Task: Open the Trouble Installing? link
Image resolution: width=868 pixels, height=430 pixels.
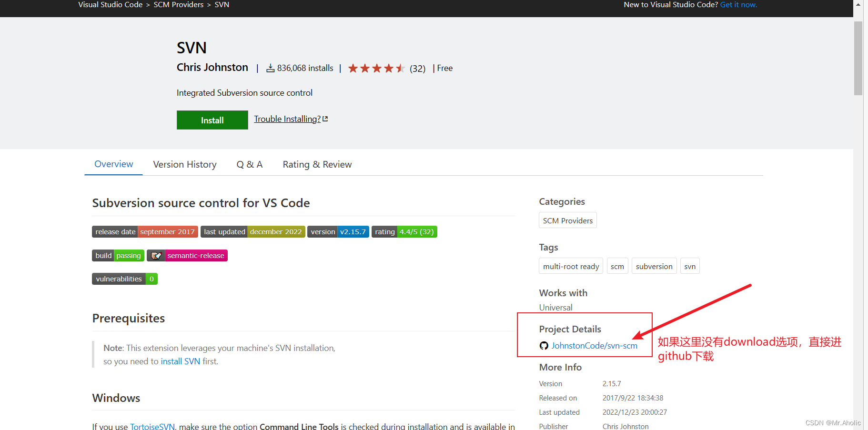Action: pyautogui.click(x=287, y=119)
